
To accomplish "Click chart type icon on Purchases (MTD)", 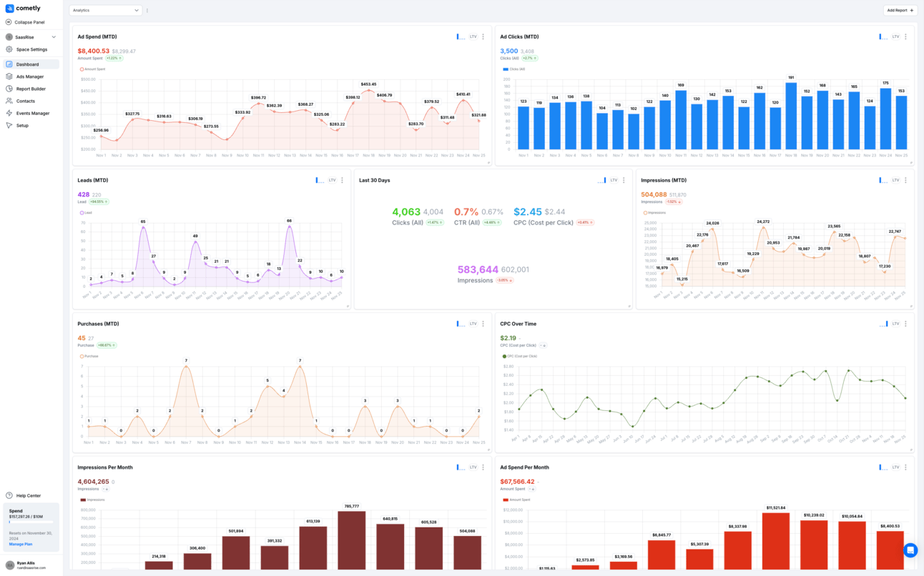I will [x=461, y=324].
